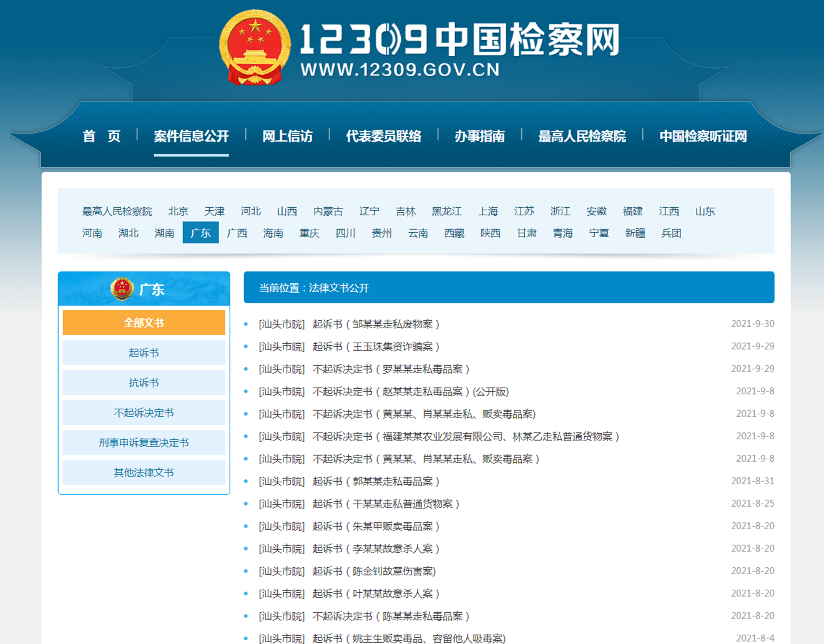Viewport: 824px width, 644px height.
Task: Open 中国检察听证网 navigation item
Action: tap(703, 136)
